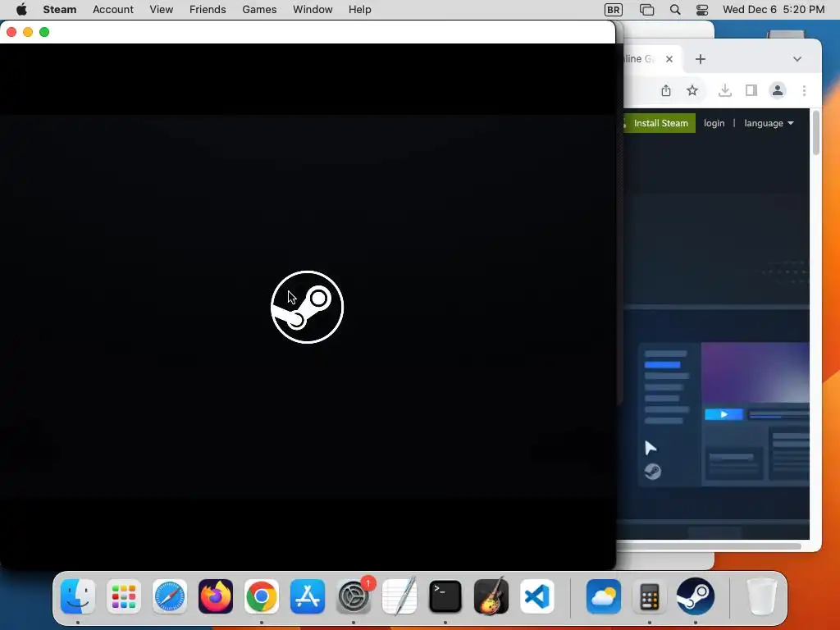The image size is (840, 630).
Task: Click the Chrome share page icon
Action: [x=666, y=90]
